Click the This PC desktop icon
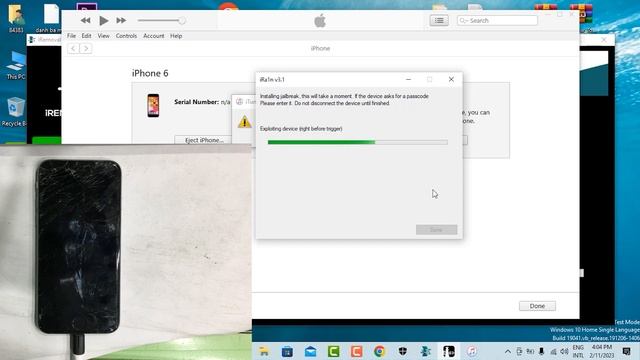640x360 pixels. pos(16,65)
